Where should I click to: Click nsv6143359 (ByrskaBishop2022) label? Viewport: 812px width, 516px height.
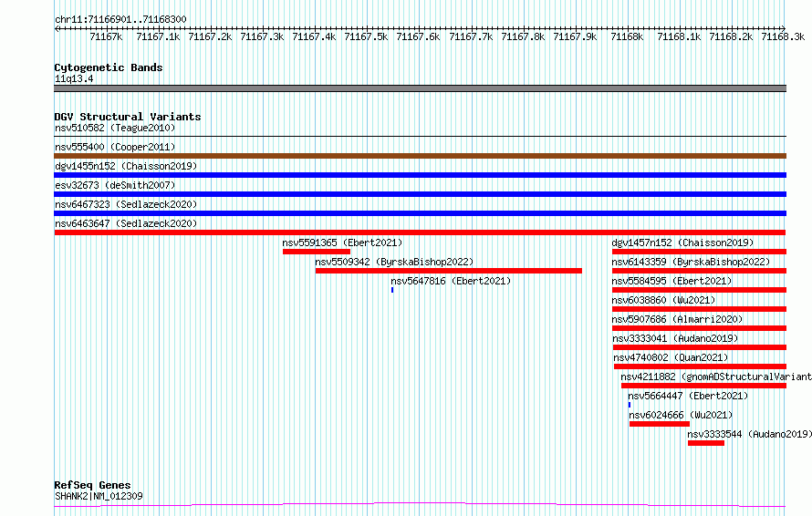coord(691,262)
